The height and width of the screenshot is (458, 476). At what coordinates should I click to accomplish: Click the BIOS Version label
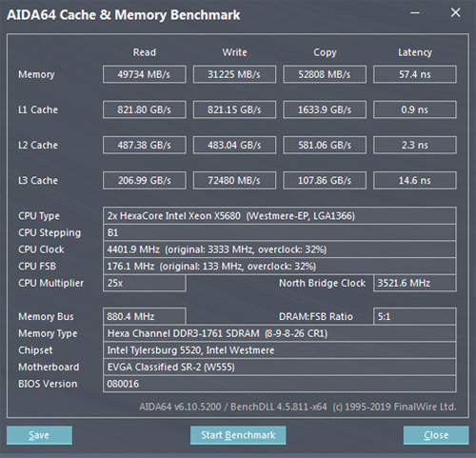pyautogui.click(x=48, y=384)
